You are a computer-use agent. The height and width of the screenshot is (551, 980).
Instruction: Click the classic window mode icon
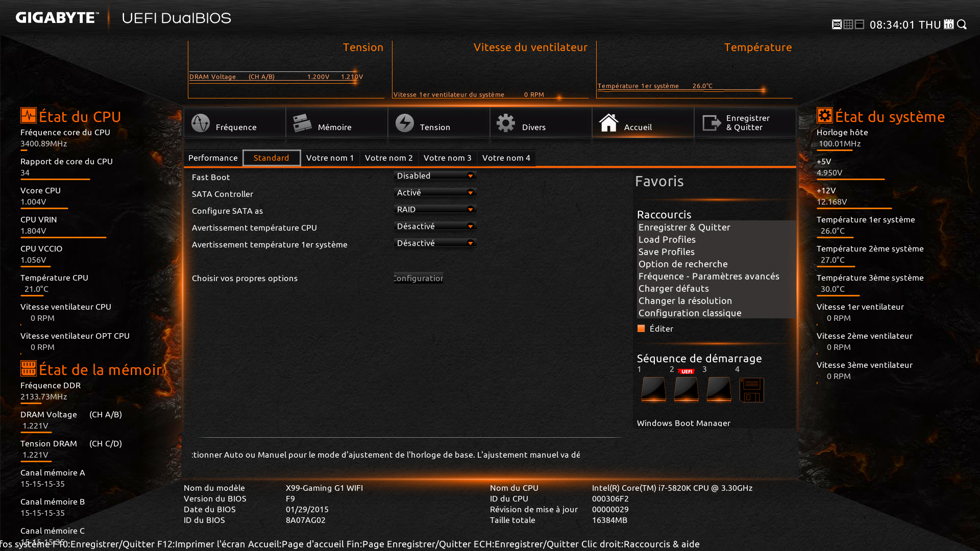[860, 24]
